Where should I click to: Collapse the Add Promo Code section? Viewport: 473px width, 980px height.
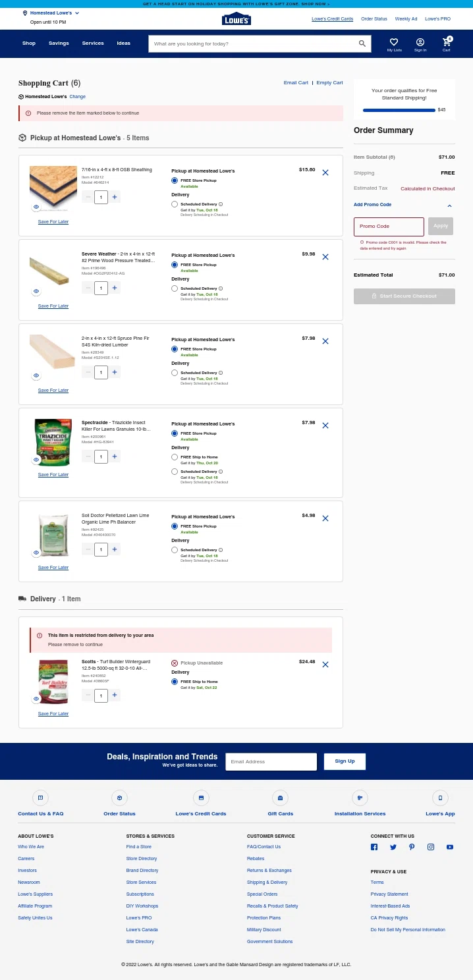click(x=449, y=205)
